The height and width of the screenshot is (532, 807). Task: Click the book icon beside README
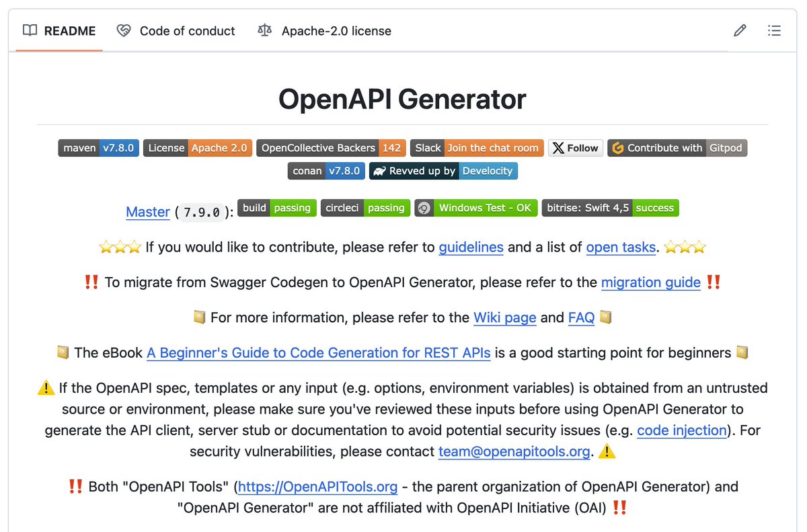[x=30, y=30]
